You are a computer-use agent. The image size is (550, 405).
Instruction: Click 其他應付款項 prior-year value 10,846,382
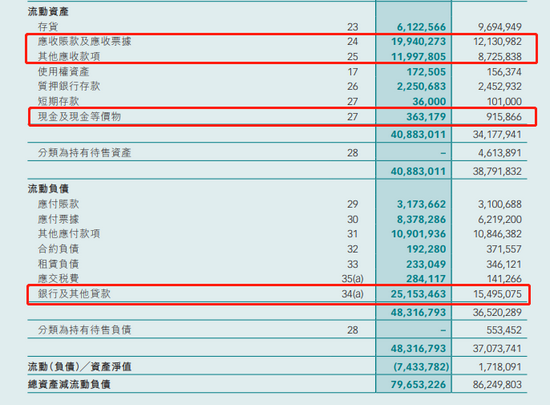497,234
